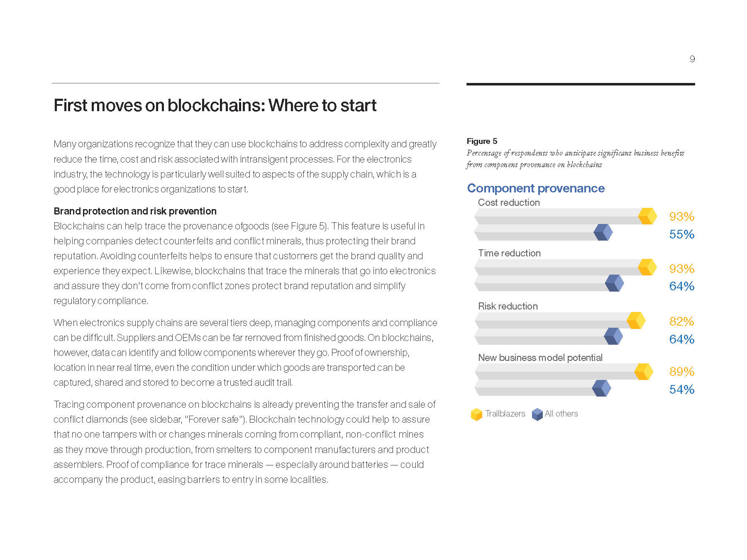
Task: Click the blue cube on the Risk reduction bar
Action: point(613,336)
